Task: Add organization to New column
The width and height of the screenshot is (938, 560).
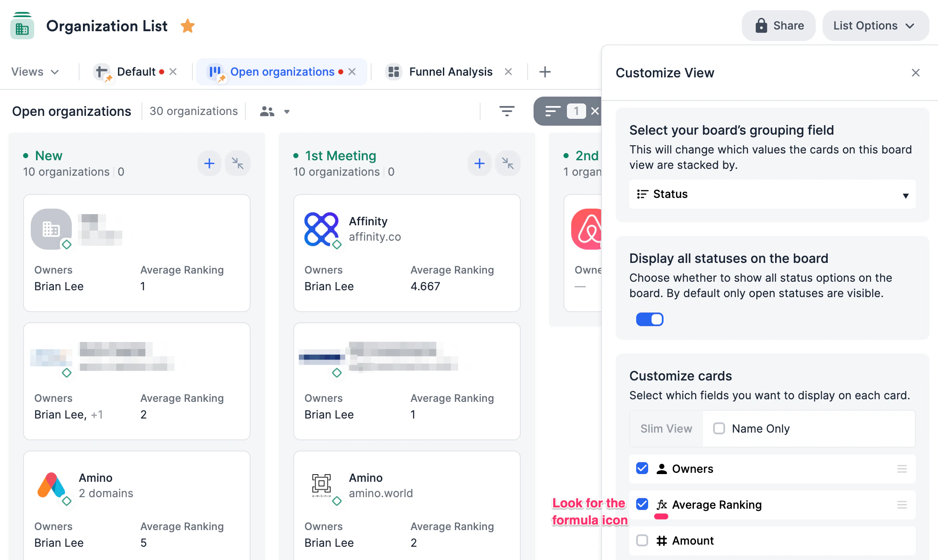Action: tap(209, 163)
